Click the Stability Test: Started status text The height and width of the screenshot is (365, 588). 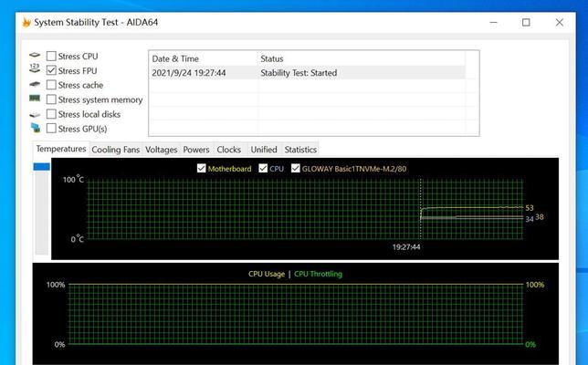point(299,73)
